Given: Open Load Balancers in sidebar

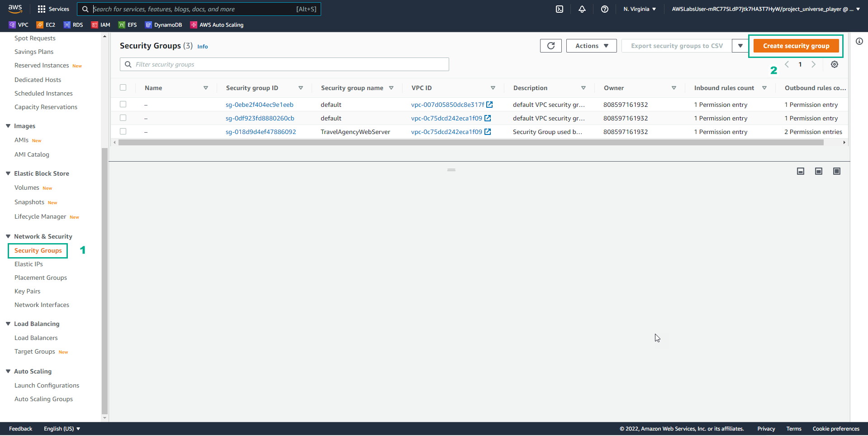Looking at the screenshot, I should coord(36,338).
